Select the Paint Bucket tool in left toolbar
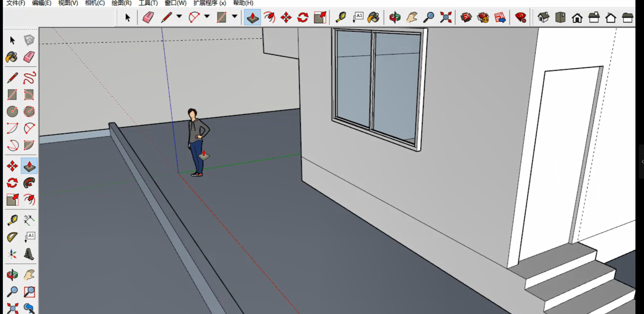The width and height of the screenshot is (644, 314). click(12, 57)
